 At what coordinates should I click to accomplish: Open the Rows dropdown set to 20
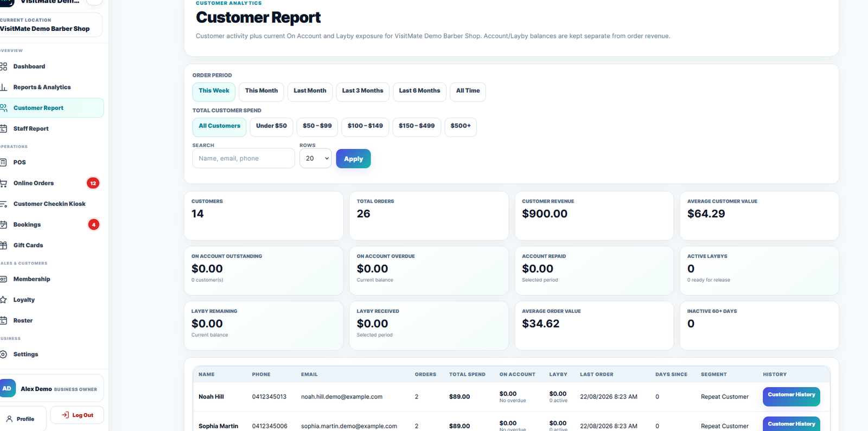(315, 158)
